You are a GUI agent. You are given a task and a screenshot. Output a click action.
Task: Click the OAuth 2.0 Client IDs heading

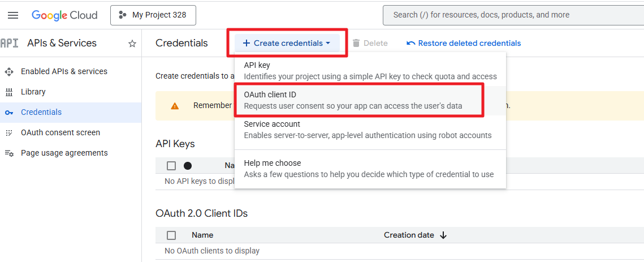pos(202,213)
